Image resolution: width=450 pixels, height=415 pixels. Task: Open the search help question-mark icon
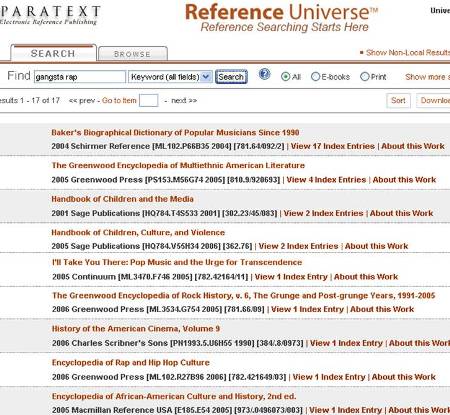265,74
